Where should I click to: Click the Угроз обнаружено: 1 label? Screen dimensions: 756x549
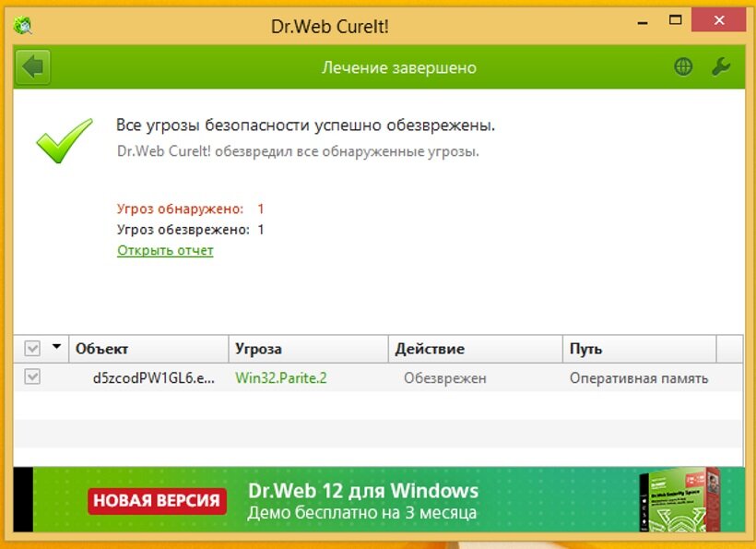(190, 209)
